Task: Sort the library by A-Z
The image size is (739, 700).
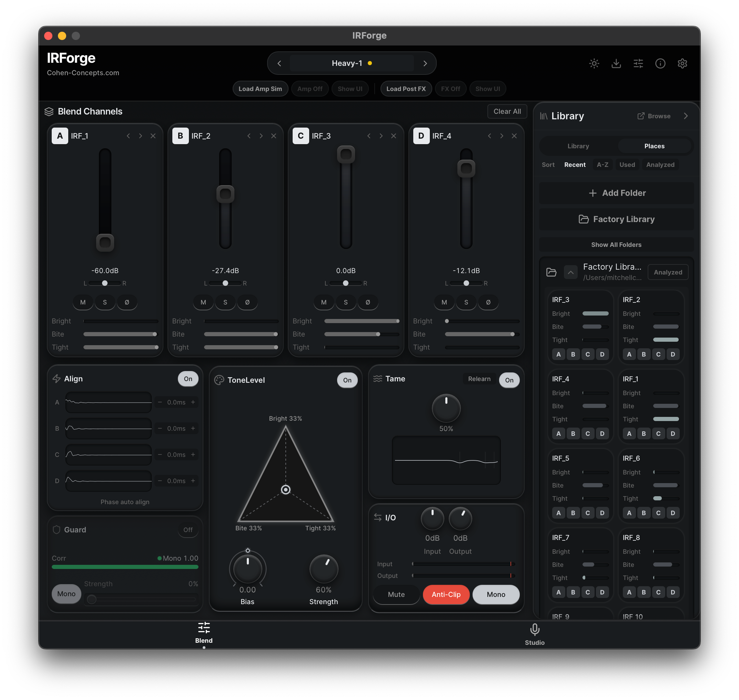Action: click(x=603, y=164)
